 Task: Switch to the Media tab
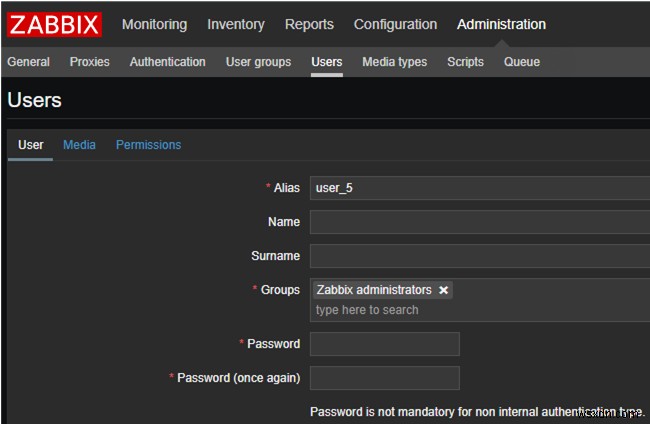(79, 145)
